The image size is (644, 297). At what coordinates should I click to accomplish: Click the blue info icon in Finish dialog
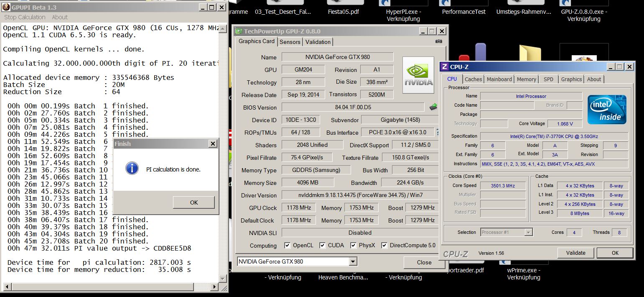[x=132, y=169]
